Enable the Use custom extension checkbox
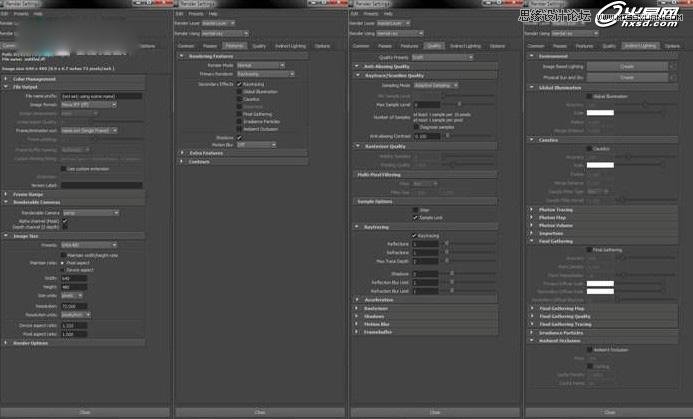This screenshot has height=419, width=693. point(64,169)
